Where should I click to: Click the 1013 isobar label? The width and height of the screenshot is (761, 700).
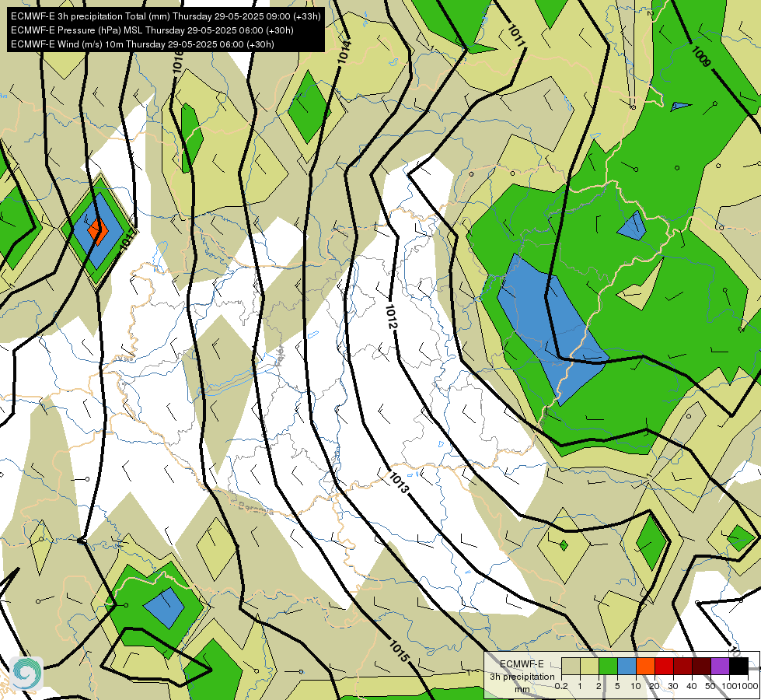click(x=399, y=482)
